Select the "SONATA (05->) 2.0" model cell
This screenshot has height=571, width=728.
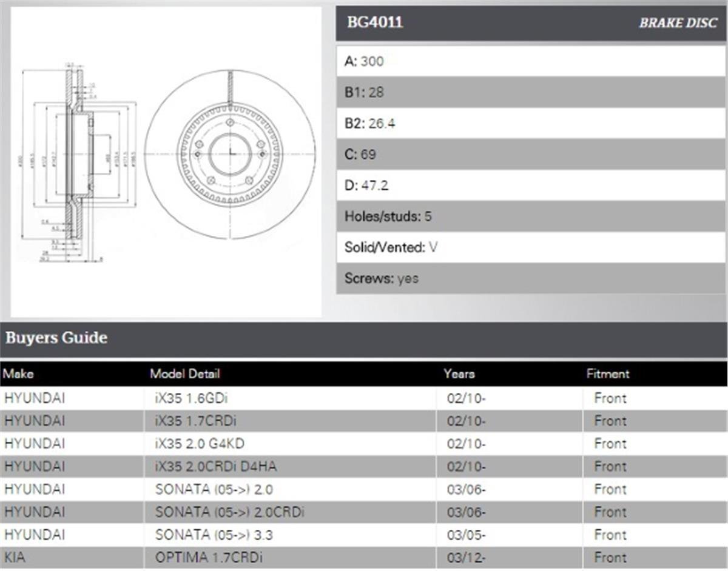coord(290,489)
